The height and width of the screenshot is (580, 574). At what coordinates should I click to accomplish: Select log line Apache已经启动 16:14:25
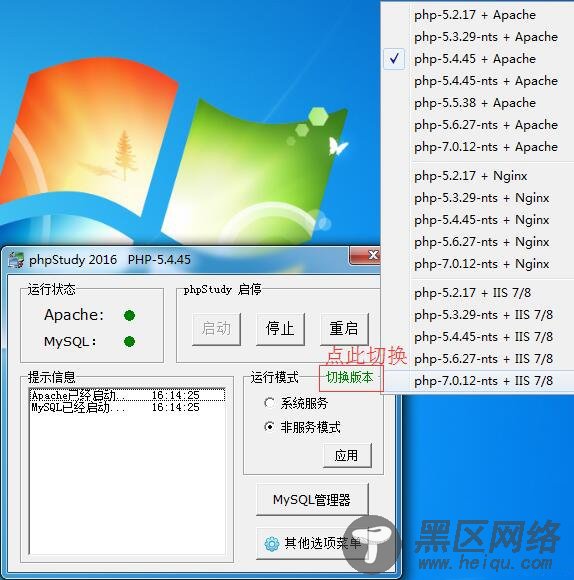(127, 395)
